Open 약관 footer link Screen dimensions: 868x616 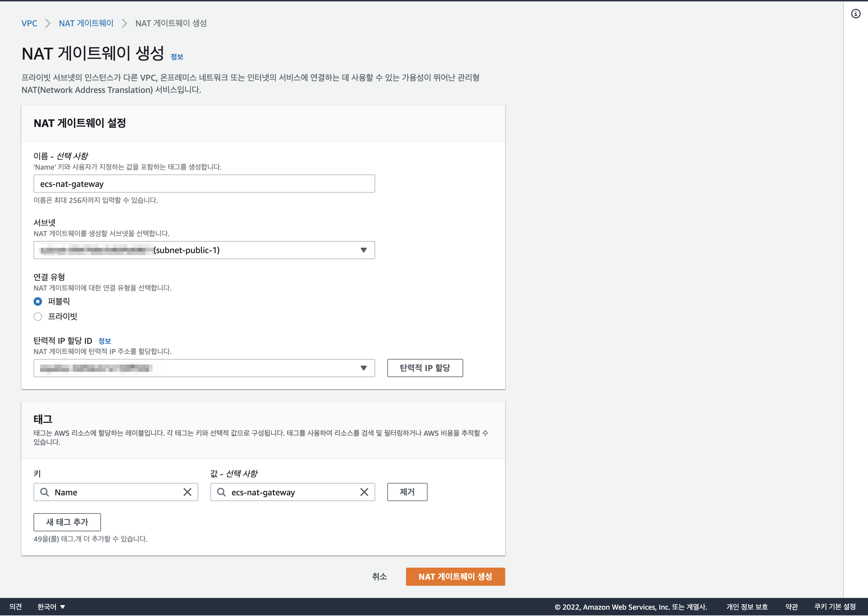[792, 607]
